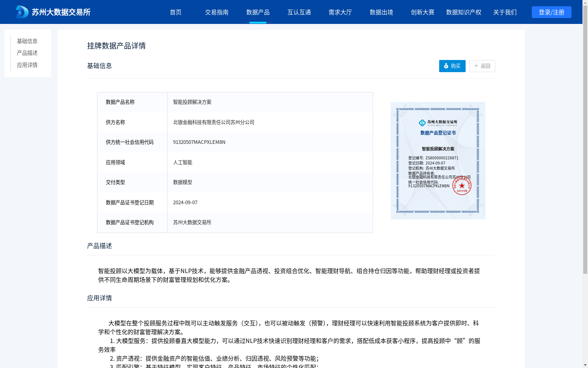The width and height of the screenshot is (588, 368).
Task: Click the 产品描述 section heading in main content
Action: [100, 245]
